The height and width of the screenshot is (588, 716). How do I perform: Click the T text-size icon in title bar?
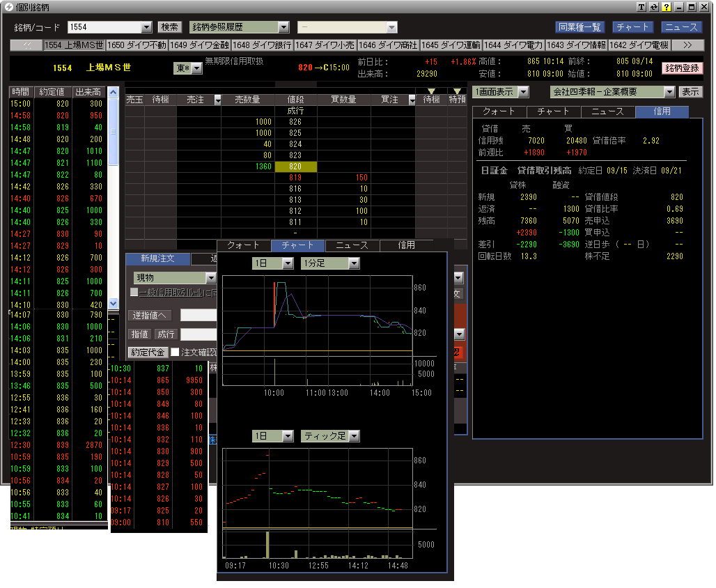[641, 7]
